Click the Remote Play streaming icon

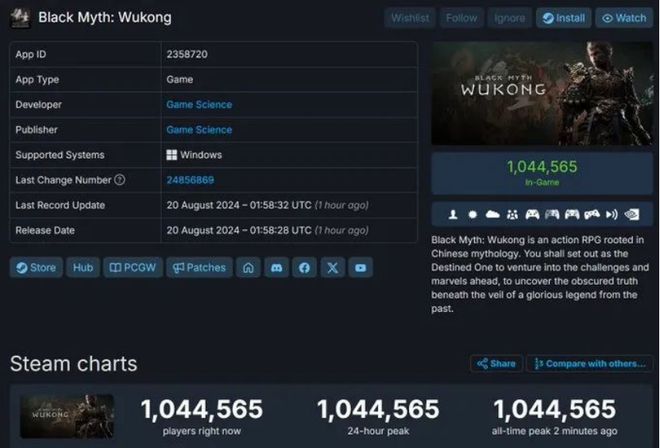click(x=612, y=215)
